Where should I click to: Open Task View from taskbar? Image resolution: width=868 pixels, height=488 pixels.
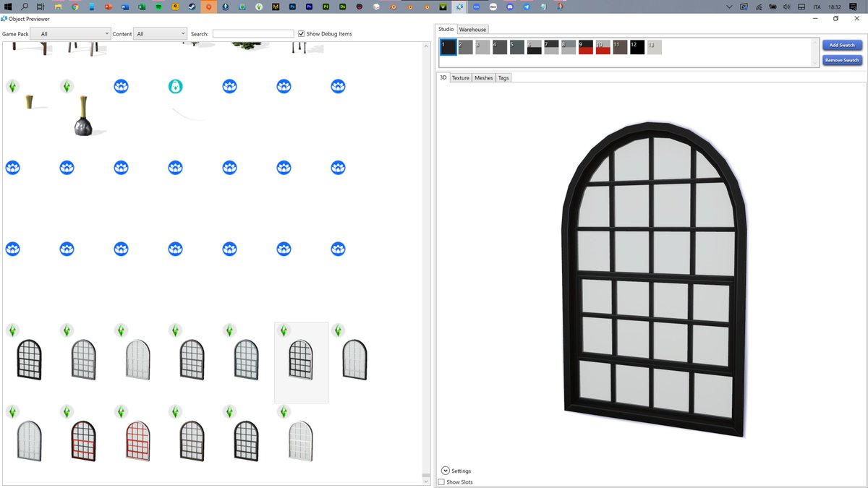click(x=41, y=7)
